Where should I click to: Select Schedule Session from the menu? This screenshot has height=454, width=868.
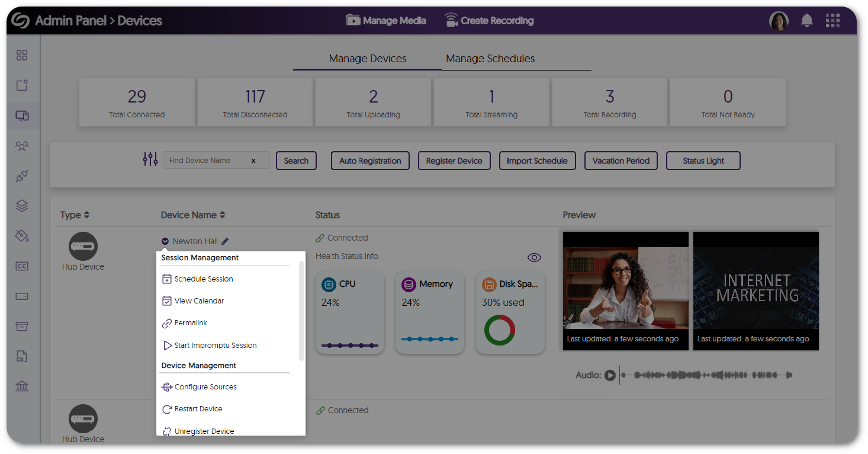[x=203, y=279]
